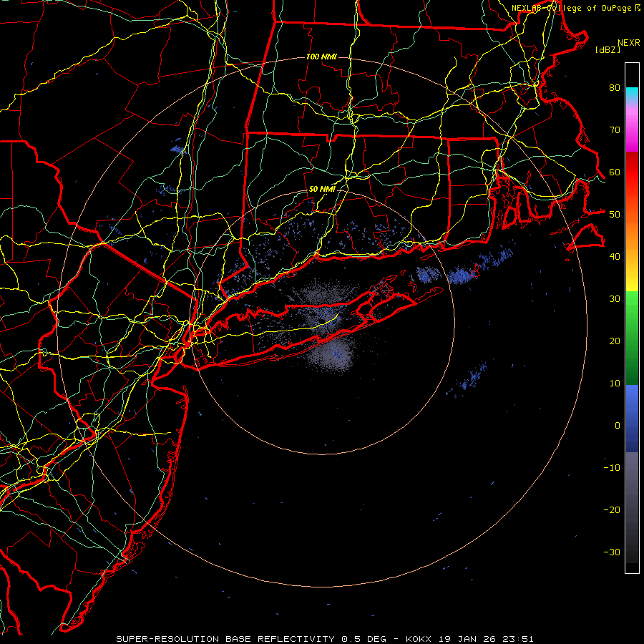644x644 pixels.
Task: Select the 50 value on the dBZ scale
Action: coord(615,215)
